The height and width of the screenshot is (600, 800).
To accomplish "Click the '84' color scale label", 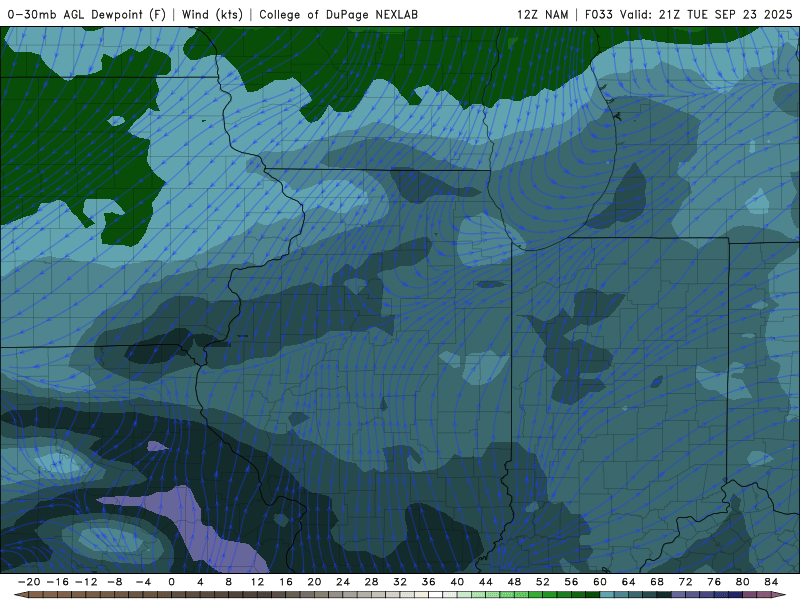I will 771,582.
